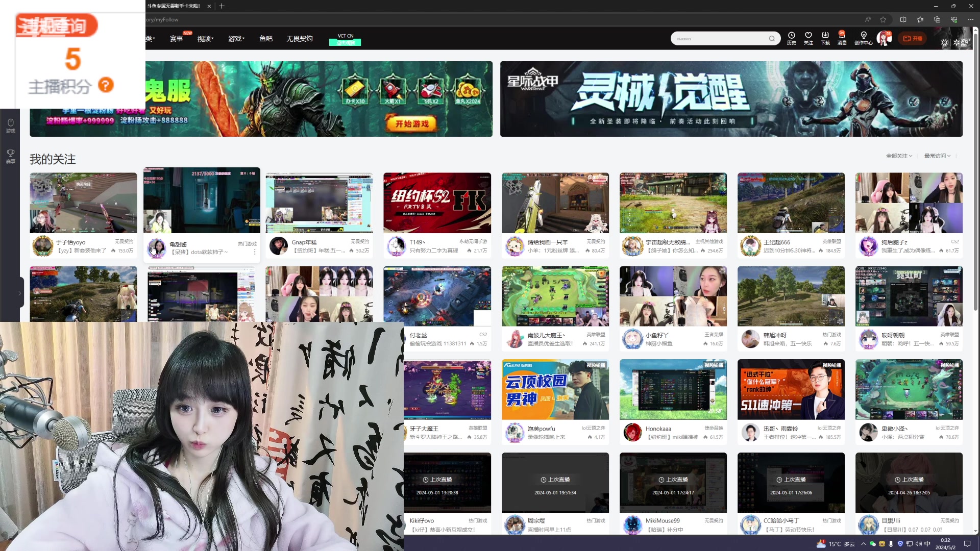Toggle the Chinese input method indicator

927,544
